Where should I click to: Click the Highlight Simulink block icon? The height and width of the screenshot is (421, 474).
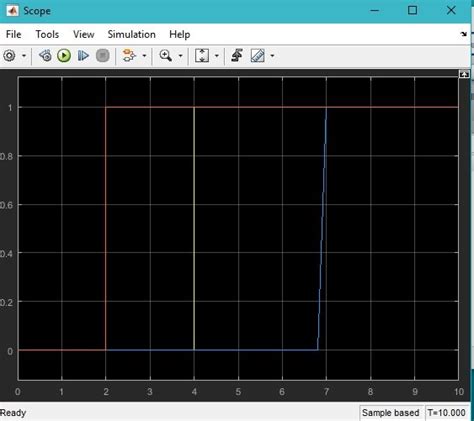(129, 55)
